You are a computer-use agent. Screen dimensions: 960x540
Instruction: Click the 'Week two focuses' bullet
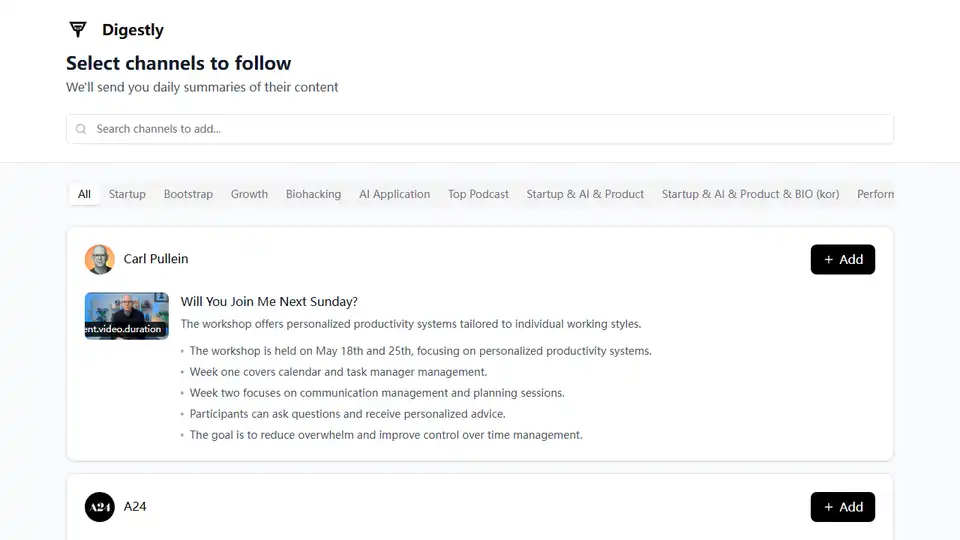point(377,393)
